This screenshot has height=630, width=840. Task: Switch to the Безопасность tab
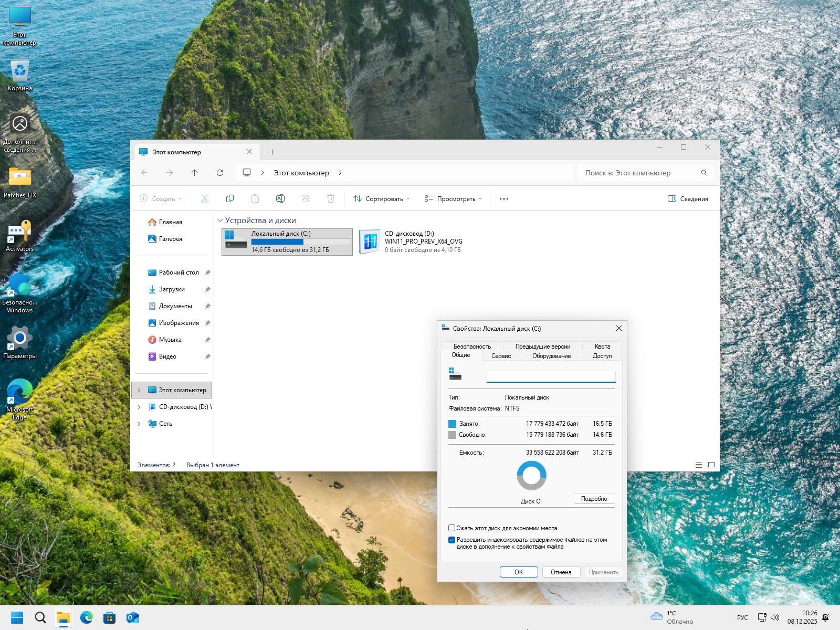coord(472,346)
